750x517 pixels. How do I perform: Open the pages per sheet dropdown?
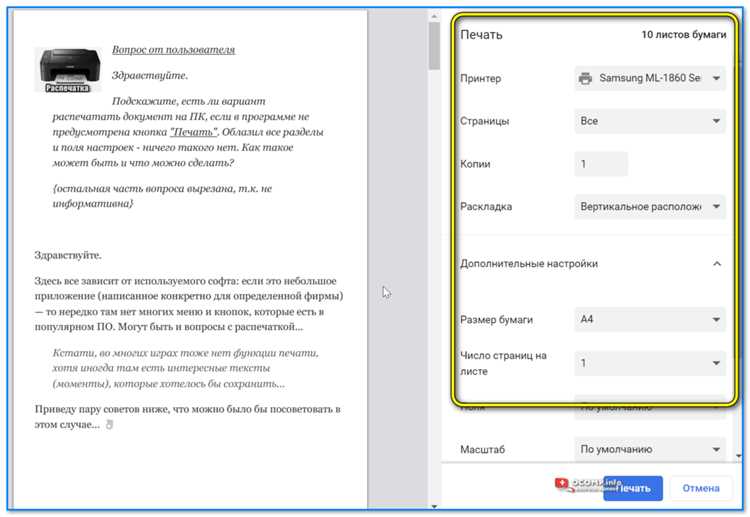click(650, 363)
